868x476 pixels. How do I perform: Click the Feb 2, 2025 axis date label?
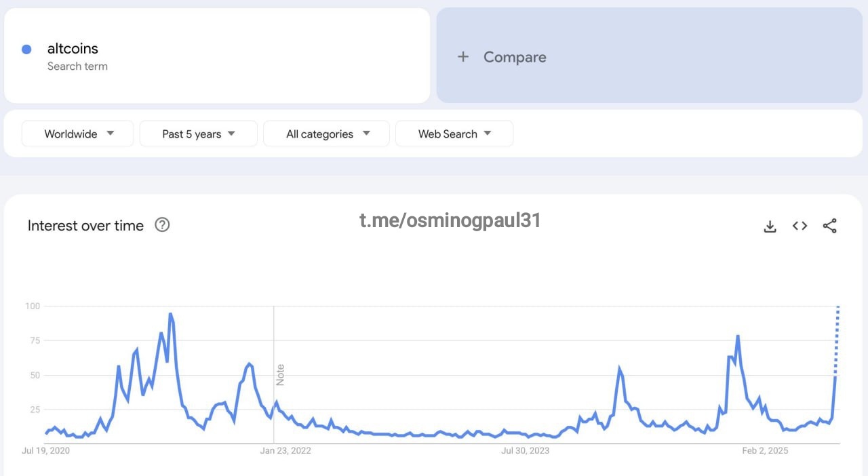tap(764, 451)
